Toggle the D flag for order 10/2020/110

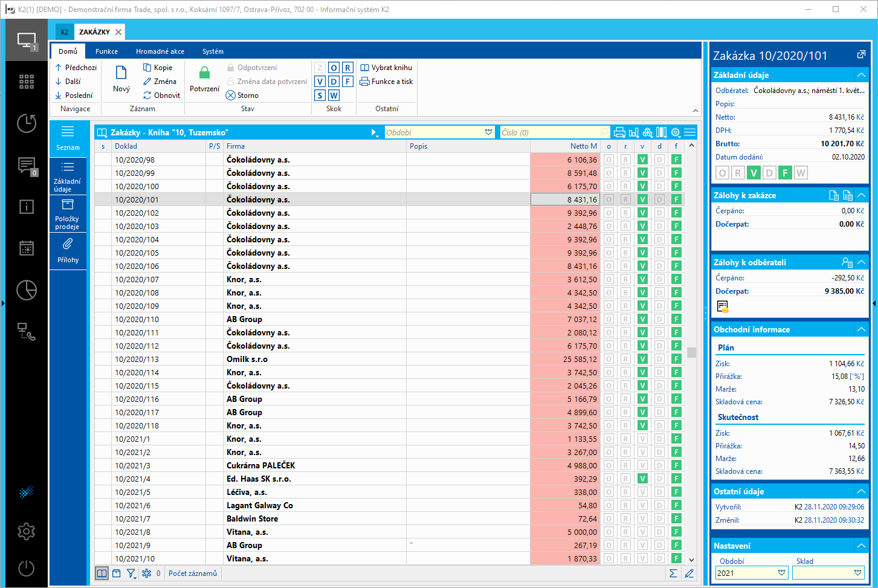point(659,320)
